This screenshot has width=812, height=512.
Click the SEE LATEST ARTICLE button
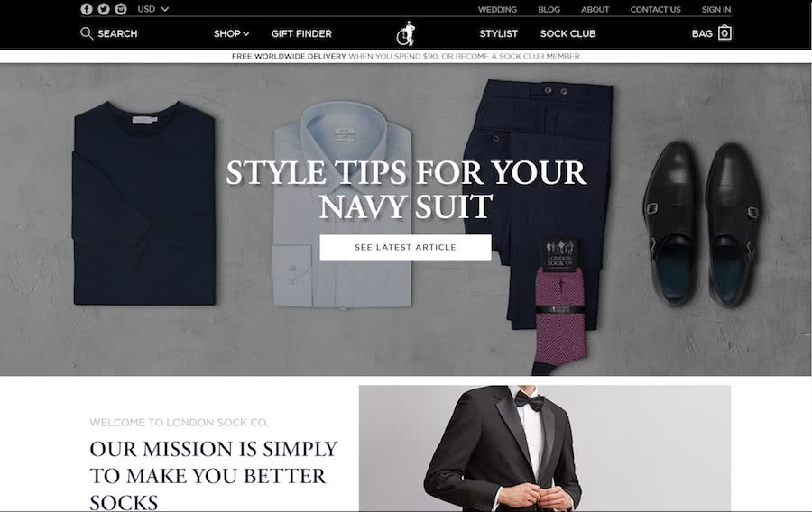pyautogui.click(x=405, y=247)
